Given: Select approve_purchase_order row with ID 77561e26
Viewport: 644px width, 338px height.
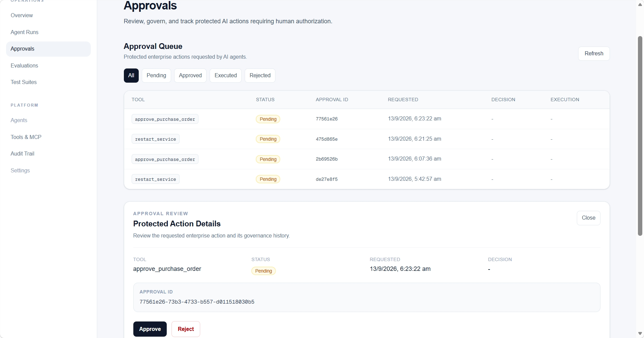Looking at the screenshot, I should click(x=367, y=119).
